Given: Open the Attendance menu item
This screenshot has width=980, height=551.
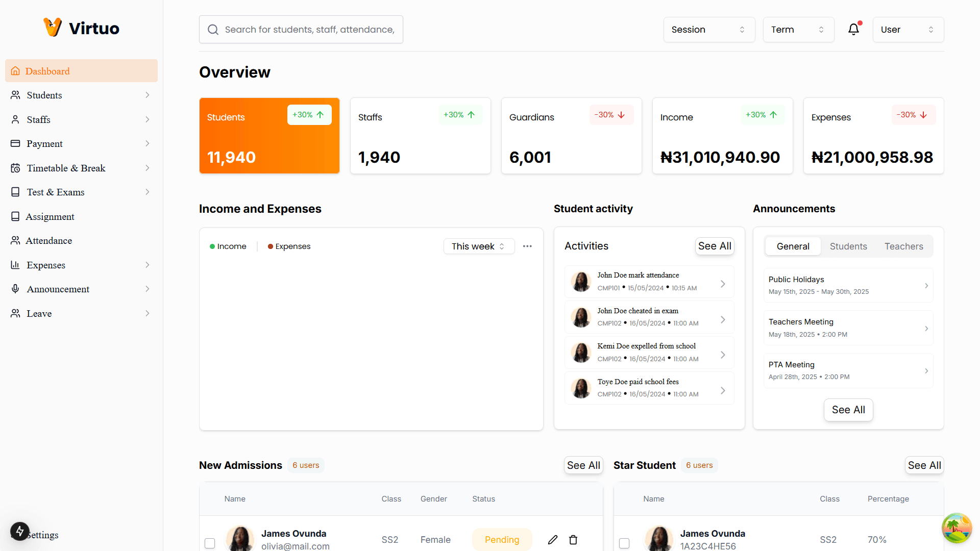Looking at the screenshot, I should coord(81,240).
